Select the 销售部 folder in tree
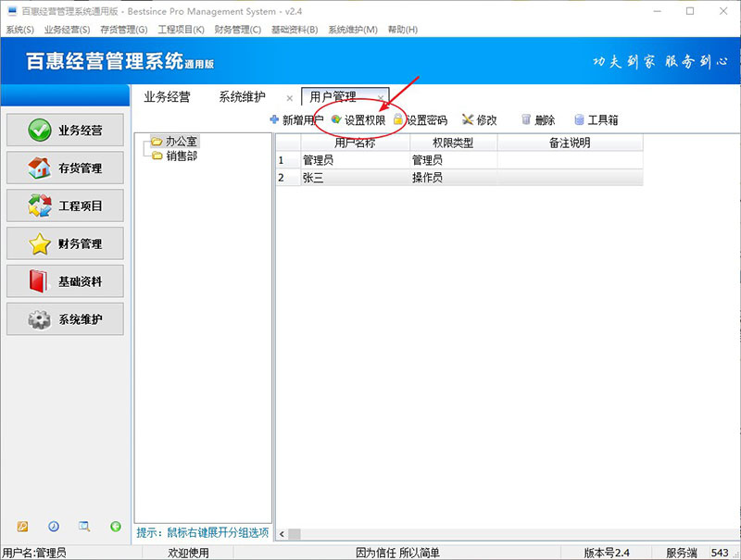The image size is (741, 560). 174,156
